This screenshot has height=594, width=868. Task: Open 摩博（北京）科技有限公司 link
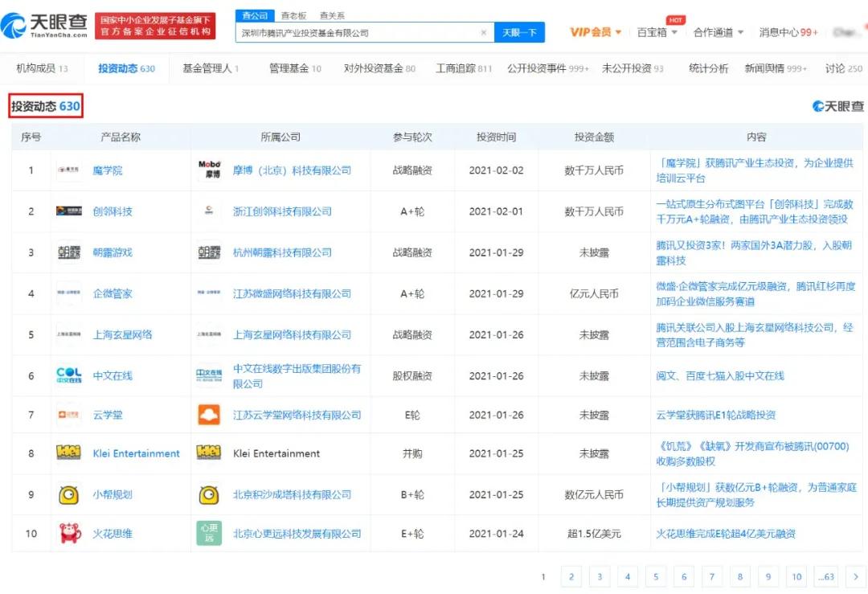click(292, 170)
